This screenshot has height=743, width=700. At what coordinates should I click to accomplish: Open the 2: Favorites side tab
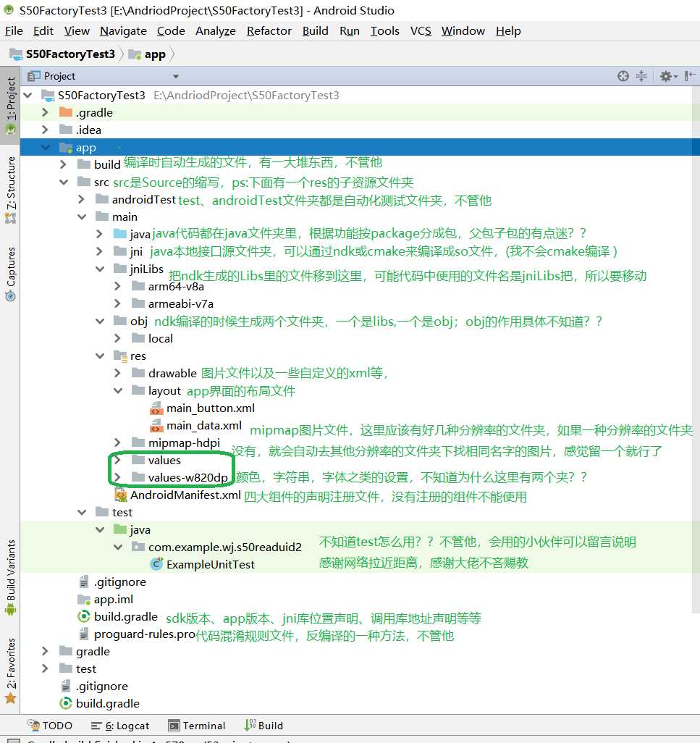(10, 671)
